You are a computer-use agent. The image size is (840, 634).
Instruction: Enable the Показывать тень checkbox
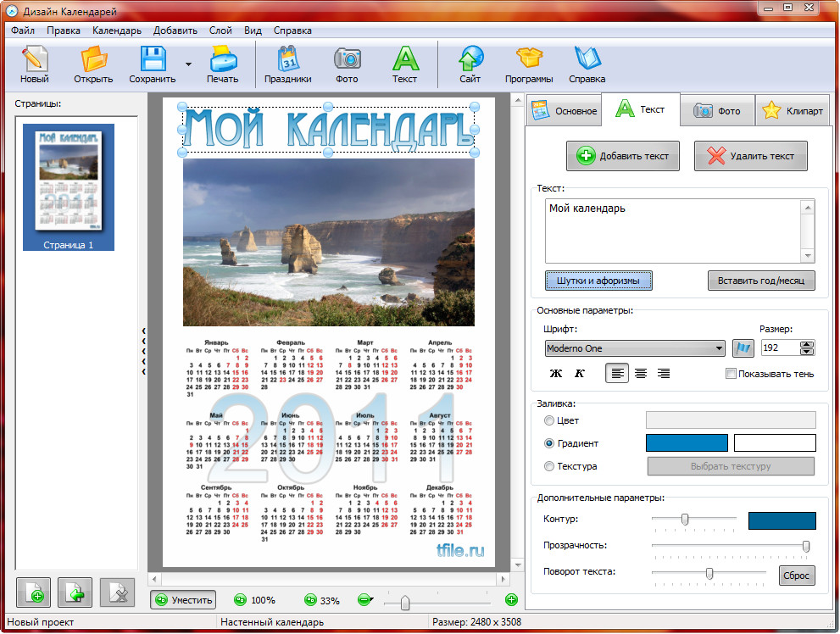(x=732, y=374)
